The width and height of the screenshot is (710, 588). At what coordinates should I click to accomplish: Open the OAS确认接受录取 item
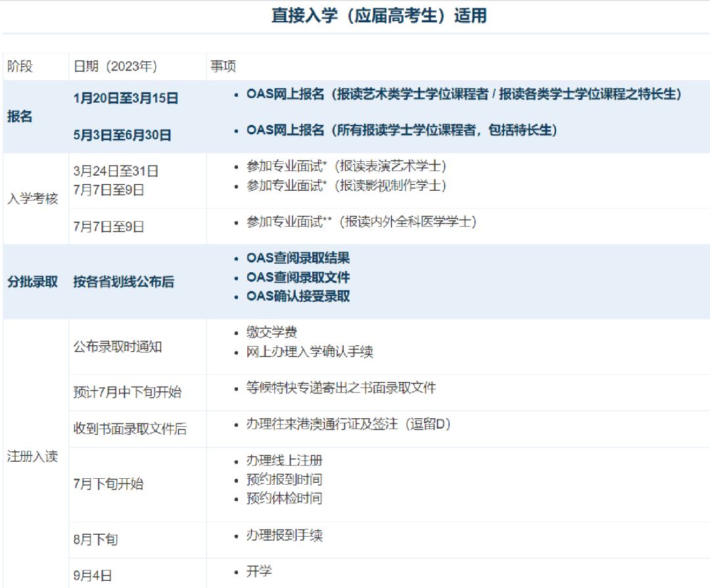point(298,296)
